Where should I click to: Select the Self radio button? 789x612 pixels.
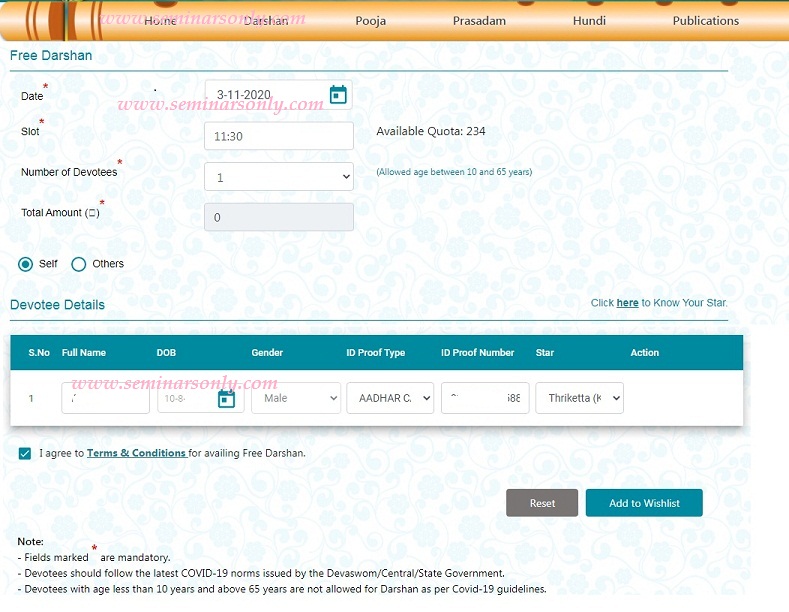[26, 264]
